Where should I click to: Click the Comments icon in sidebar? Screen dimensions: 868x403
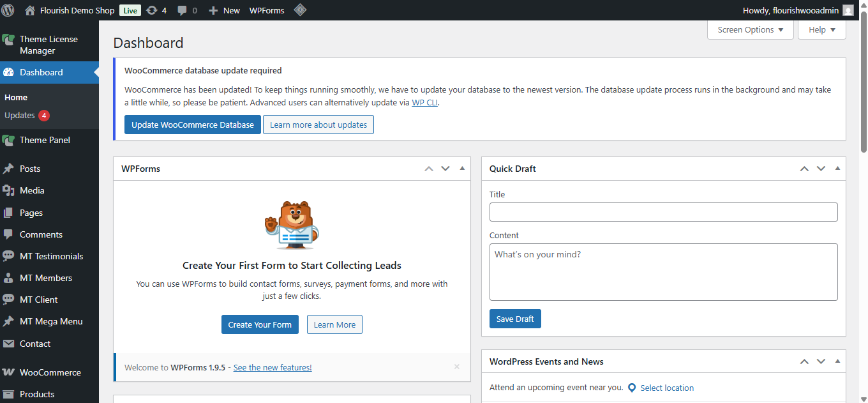tap(8, 234)
